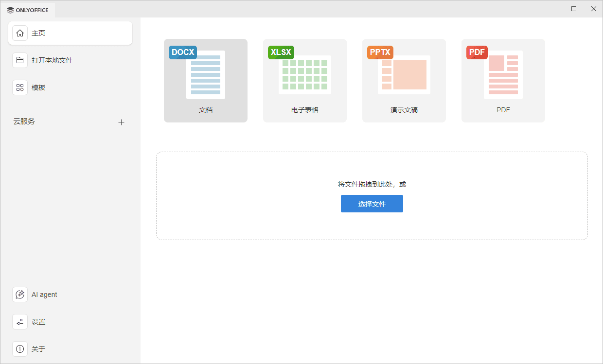603x364 pixels.
Task: Select the 主页 menu label
Action: (38, 33)
